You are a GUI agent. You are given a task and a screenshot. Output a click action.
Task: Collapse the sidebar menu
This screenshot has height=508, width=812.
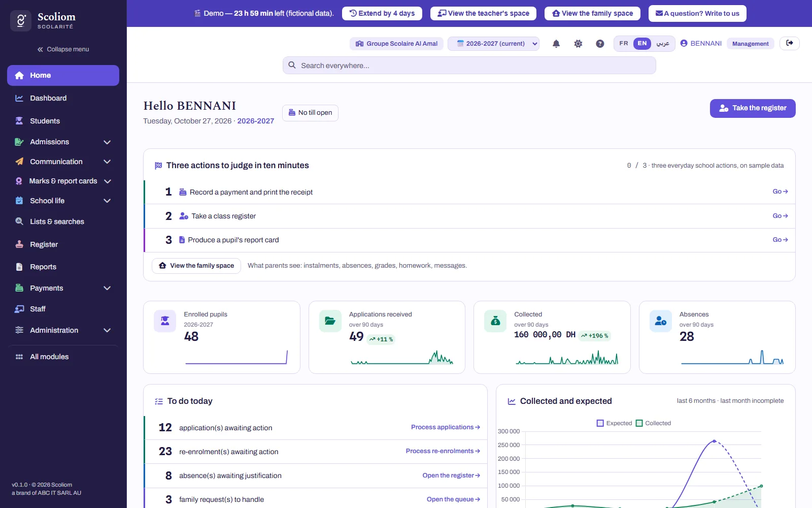[63, 49]
